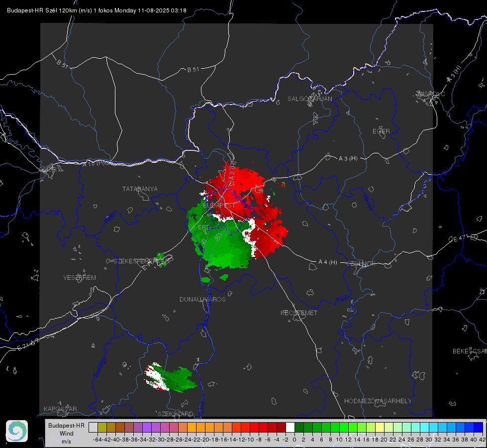This screenshot has height=448, width=487.
Task: Click the SZEKSZÁRD city label
Action: click(x=176, y=414)
